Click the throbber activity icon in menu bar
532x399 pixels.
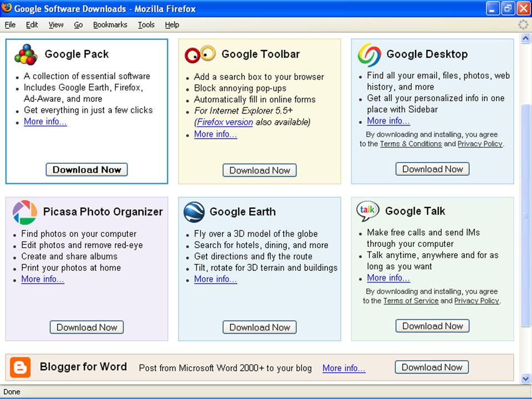coord(523,24)
